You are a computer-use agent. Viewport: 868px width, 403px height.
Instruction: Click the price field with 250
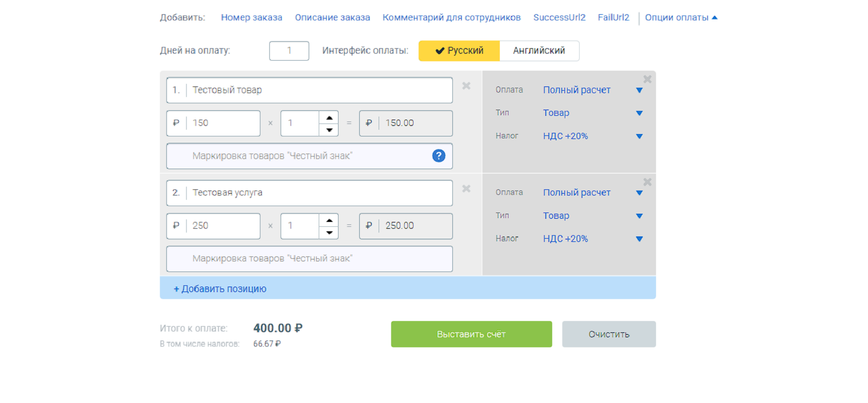coord(213,226)
